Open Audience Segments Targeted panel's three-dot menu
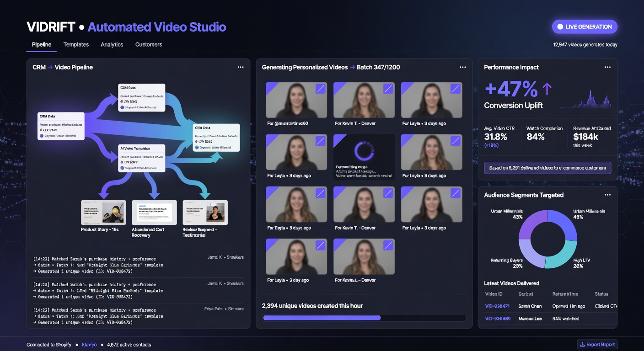Image resolution: width=644 pixels, height=351 pixels. tap(607, 195)
